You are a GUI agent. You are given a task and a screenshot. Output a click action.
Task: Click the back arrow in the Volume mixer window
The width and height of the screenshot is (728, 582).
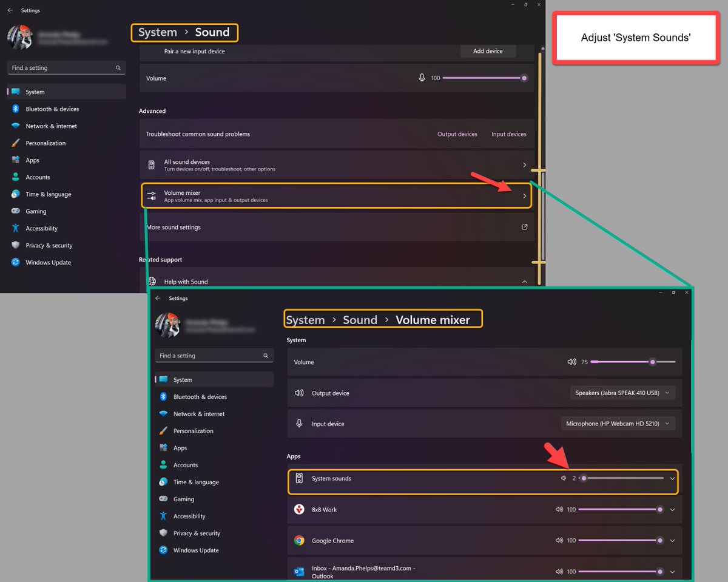(x=158, y=298)
